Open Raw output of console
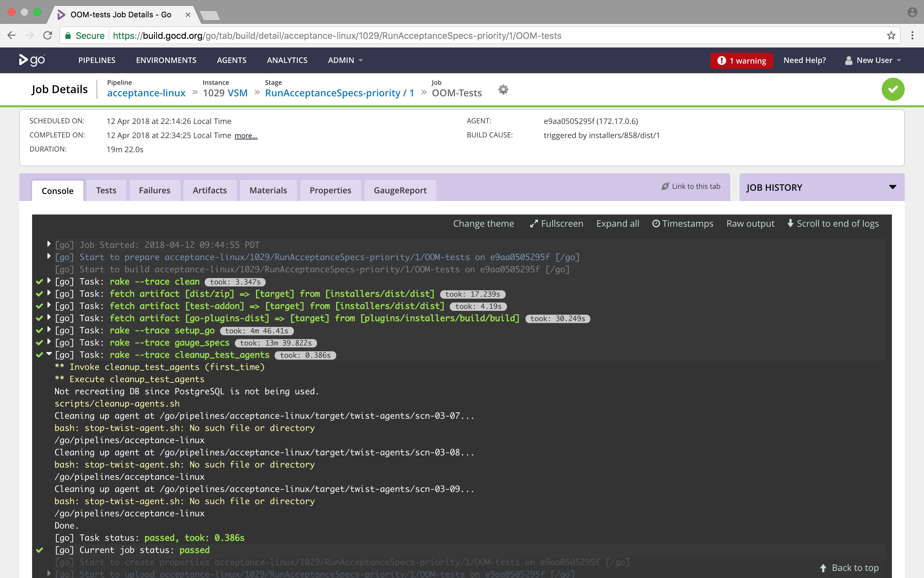924x578 pixels. (x=750, y=223)
